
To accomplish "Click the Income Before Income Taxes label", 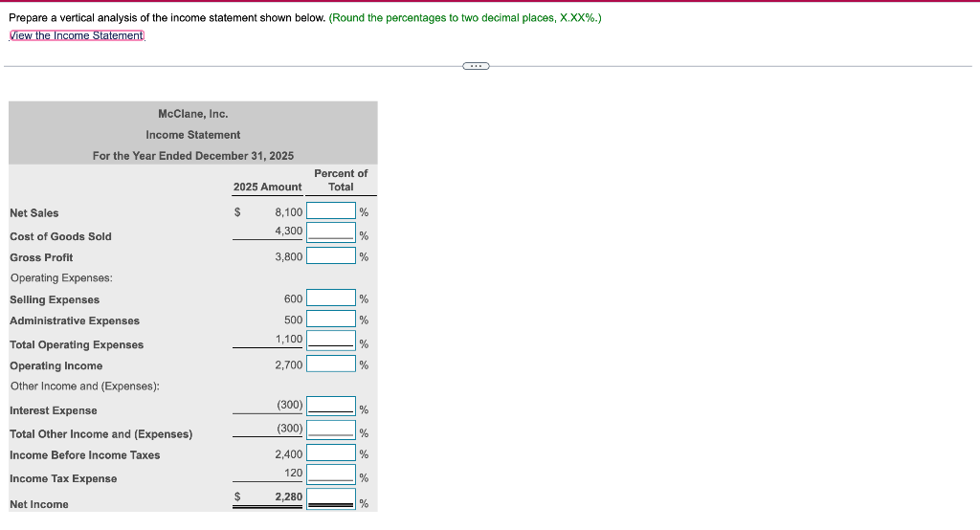I will click(85, 455).
